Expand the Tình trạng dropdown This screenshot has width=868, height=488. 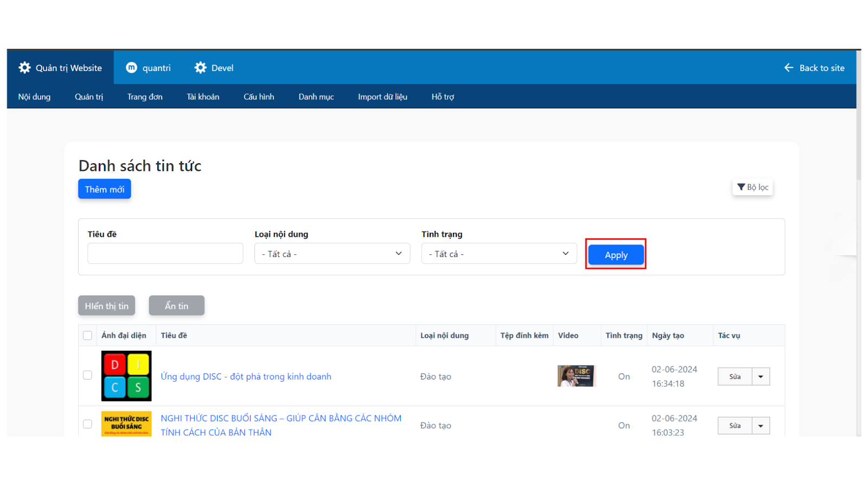[x=499, y=254]
